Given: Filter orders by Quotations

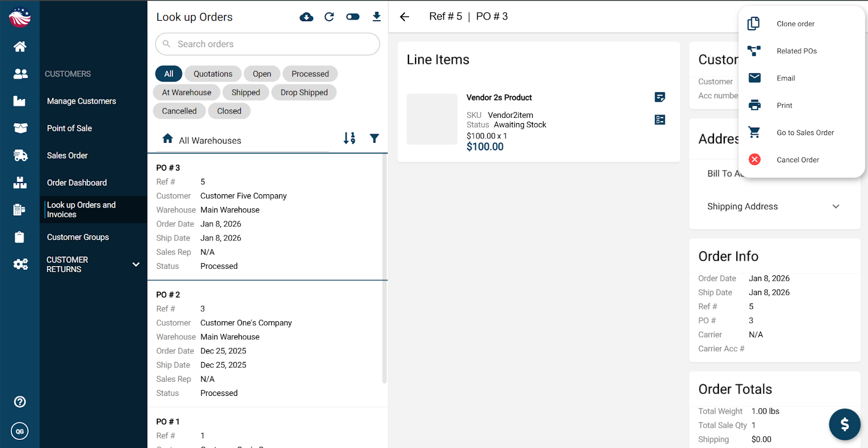Looking at the screenshot, I should pos(213,74).
